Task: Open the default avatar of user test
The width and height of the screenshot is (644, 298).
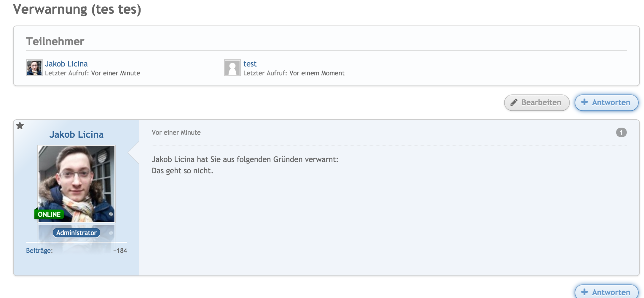Action: pyautogui.click(x=232, y=68)
